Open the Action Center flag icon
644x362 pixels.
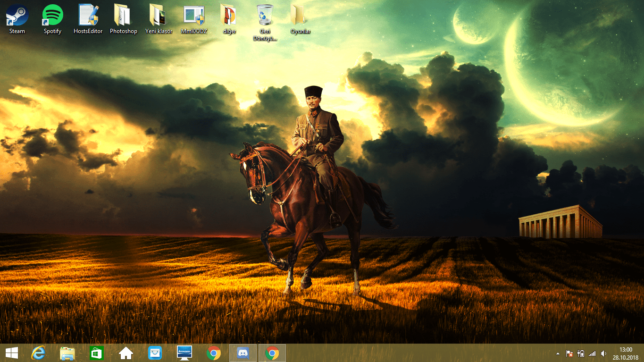[x=569, y=354]
